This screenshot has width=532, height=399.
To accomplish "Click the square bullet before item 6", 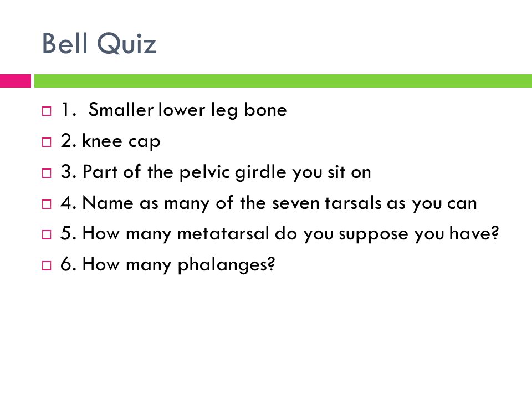I will [47, 265].
